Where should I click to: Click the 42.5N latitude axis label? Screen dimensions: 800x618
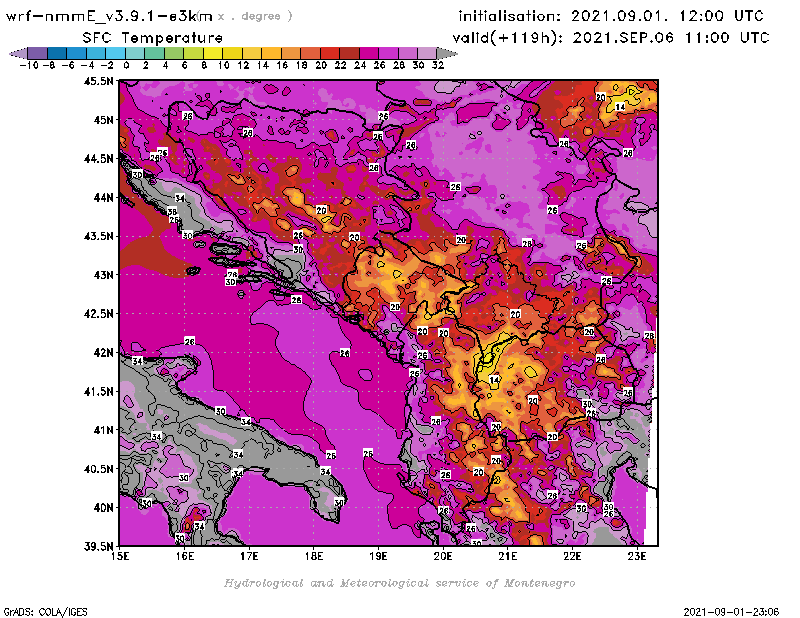98,314
